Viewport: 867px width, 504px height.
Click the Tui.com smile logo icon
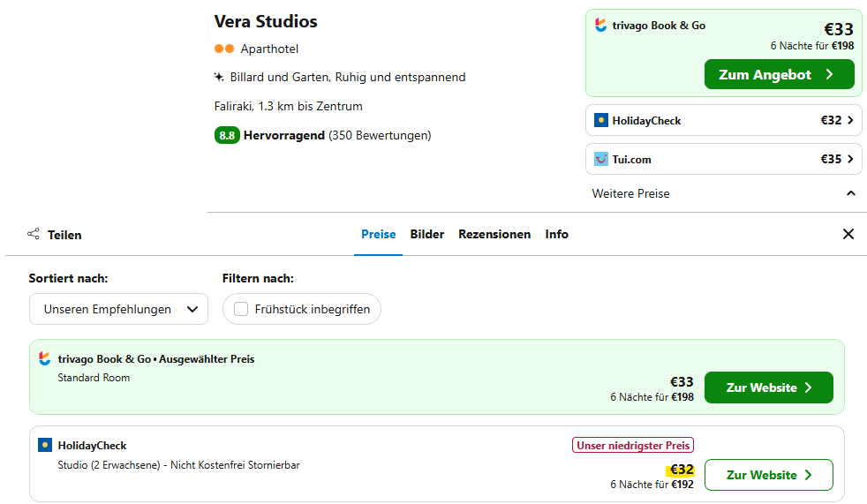601,159
